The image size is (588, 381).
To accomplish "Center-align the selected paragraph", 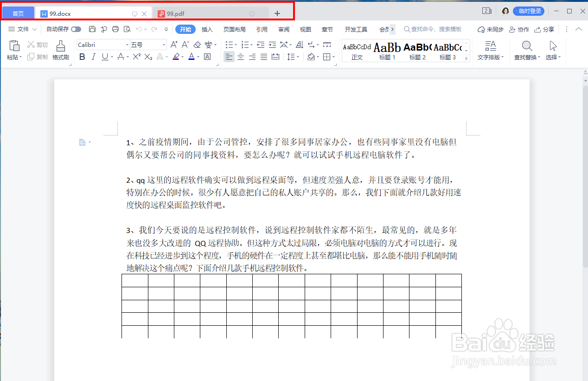I will click(x=240, y=57).
